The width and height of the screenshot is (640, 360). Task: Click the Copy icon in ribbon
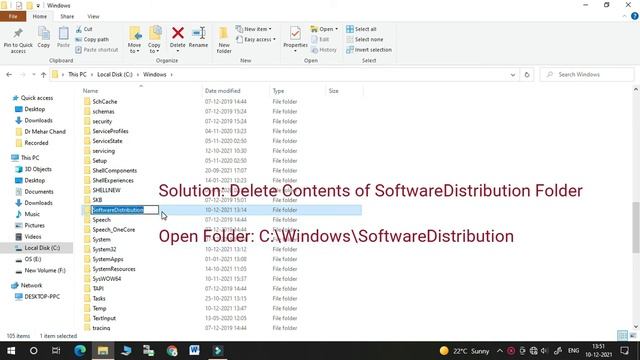[x=43, y=33]
